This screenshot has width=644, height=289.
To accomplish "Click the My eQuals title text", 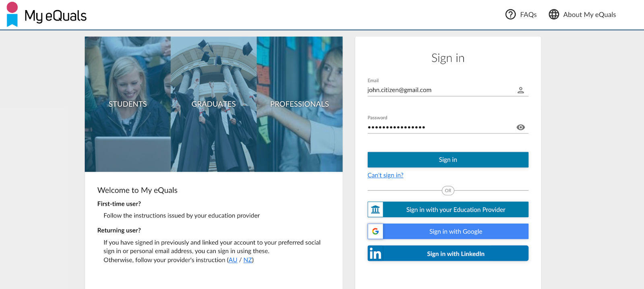I will tap(56, 16).
